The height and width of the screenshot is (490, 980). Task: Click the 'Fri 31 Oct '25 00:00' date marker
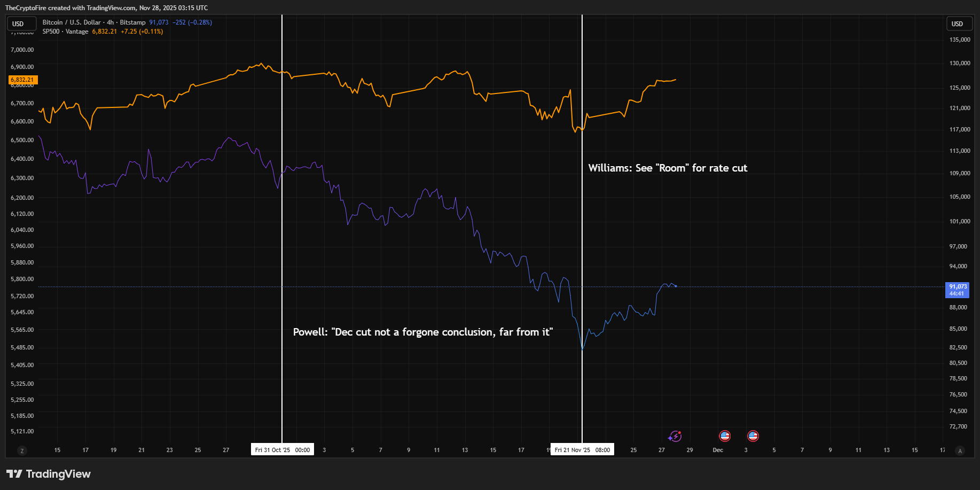tap(282, 449)
